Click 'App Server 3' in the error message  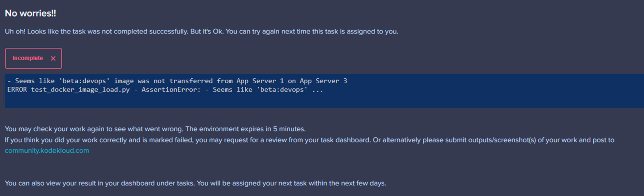click(x=323, y=81)
